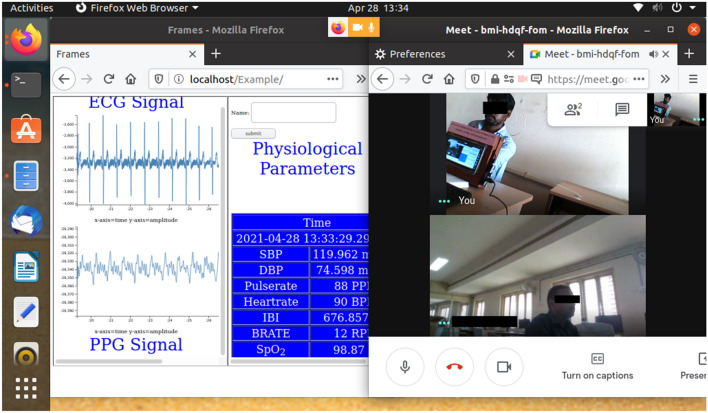The image size is (708, 413).
Task: Hang up the call with the red phone button
Action: [454, 367]
